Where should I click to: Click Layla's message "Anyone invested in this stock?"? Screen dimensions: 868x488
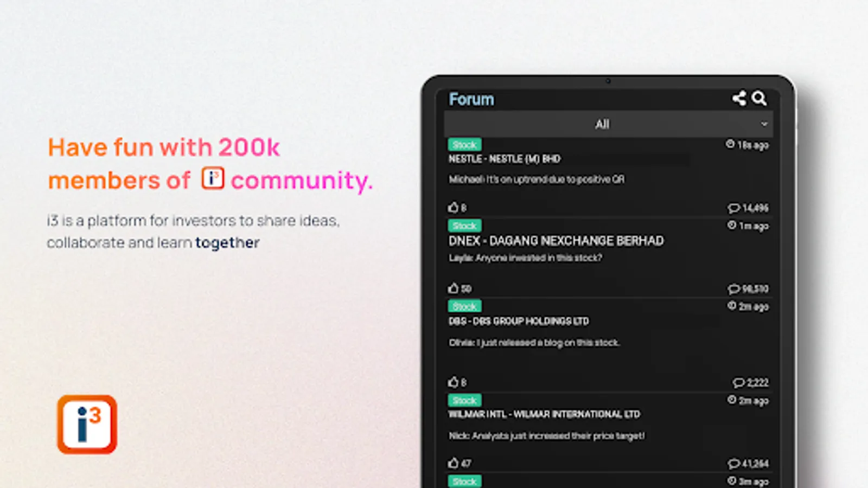(x=525, y=258)
